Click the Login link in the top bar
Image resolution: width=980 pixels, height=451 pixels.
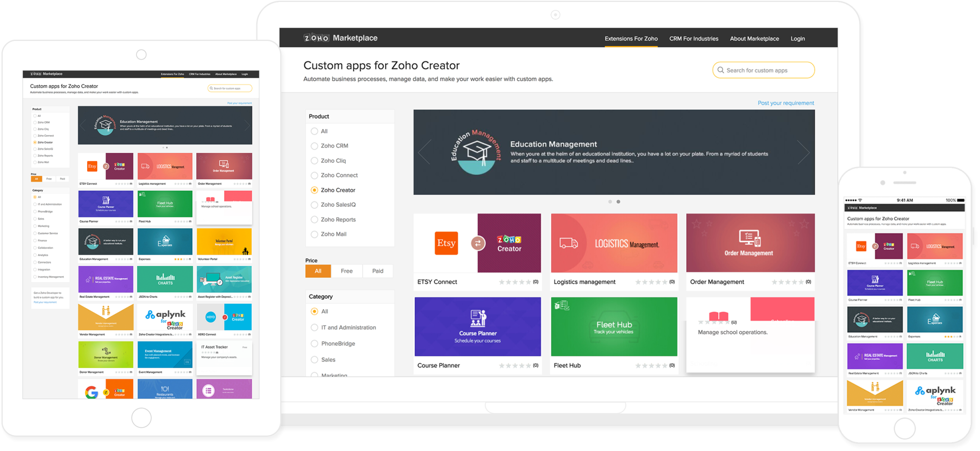click(797, 38)
